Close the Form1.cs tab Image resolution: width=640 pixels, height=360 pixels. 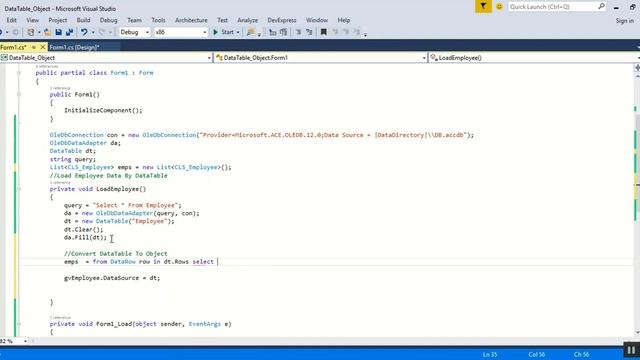42,47
